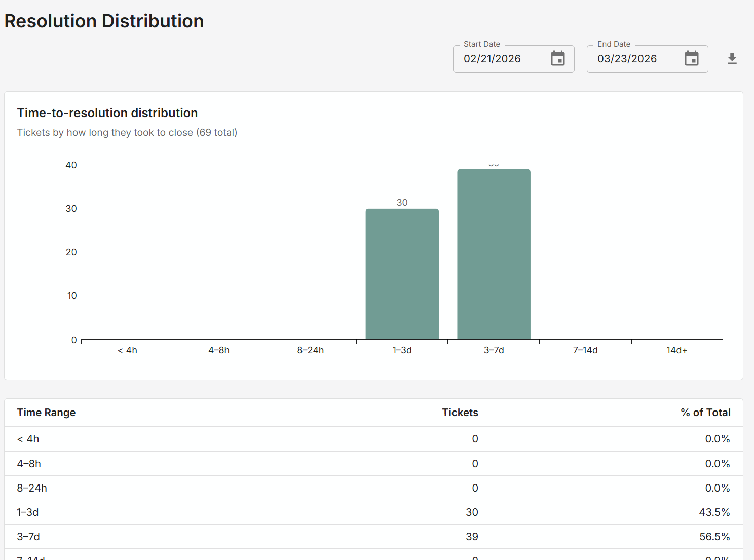This screenshot has height=560, width=754.
Task: Click the Start Date input field
Action: 497,58
